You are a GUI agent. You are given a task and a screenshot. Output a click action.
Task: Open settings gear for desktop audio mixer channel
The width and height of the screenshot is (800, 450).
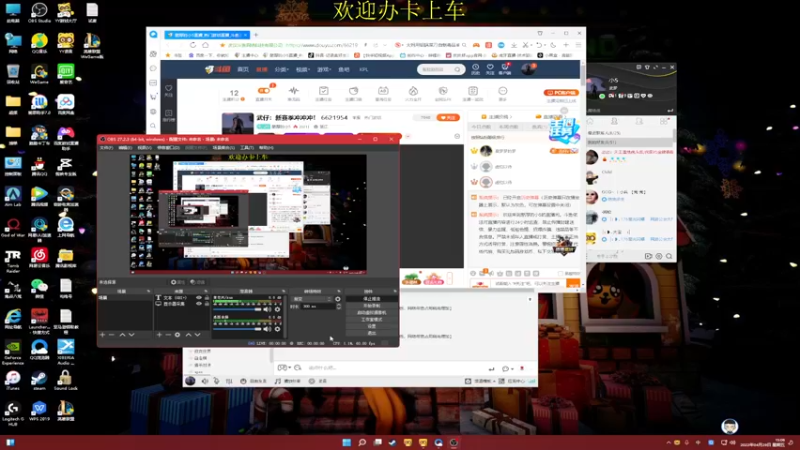point(278,309)
